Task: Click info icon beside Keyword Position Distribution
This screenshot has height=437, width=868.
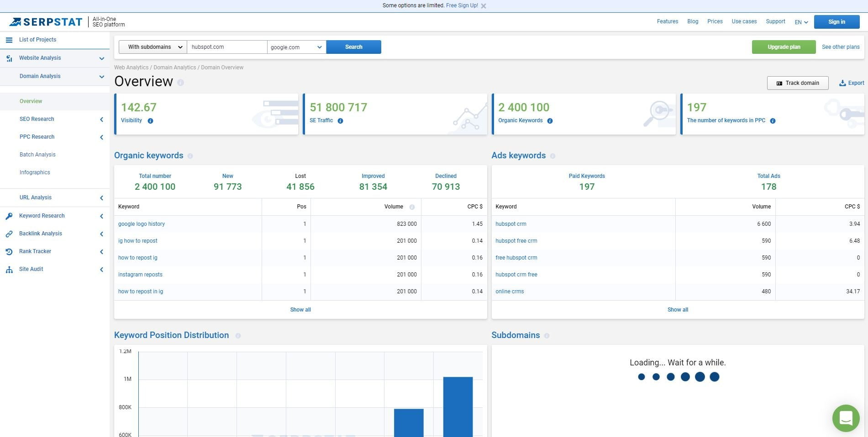Action: point(238,336)
